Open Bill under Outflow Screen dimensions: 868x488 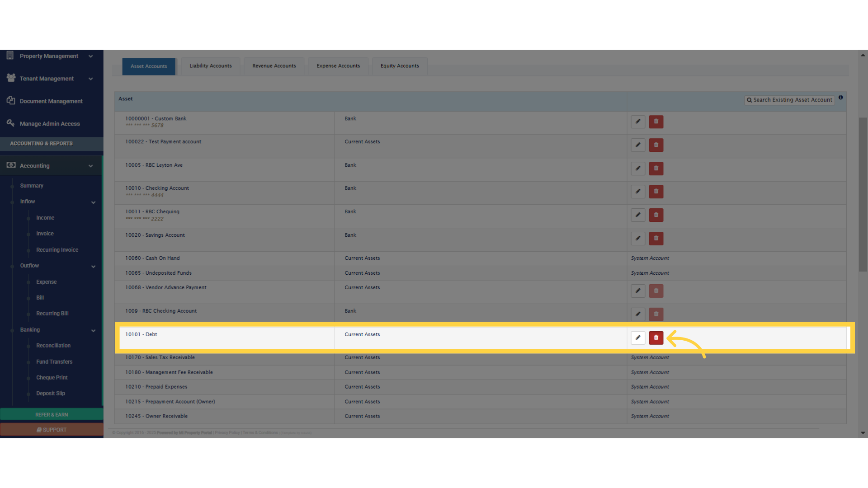pyautogui.click(x=40, y=298)
